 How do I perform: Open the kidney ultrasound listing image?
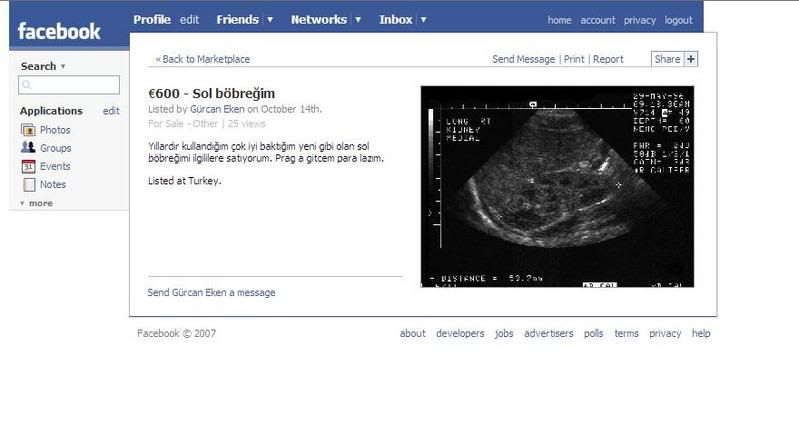pyautogui.click(x=557, y=187)
